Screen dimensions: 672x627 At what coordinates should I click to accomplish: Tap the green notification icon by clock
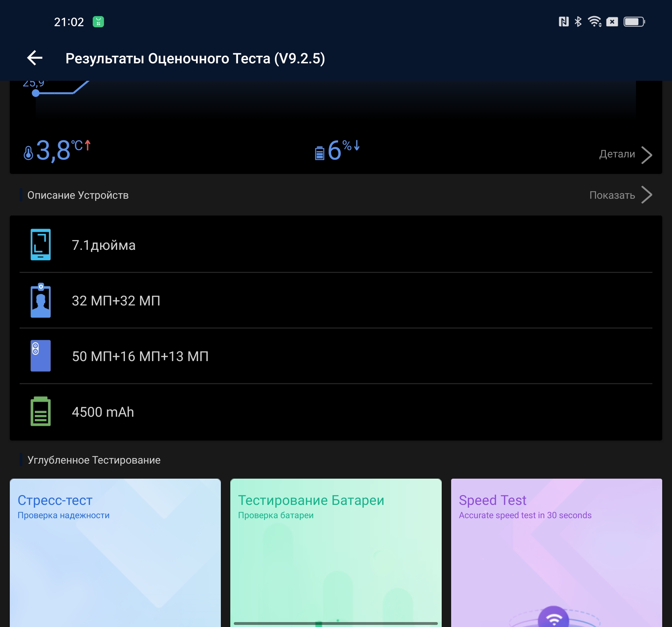coord(98,22)
